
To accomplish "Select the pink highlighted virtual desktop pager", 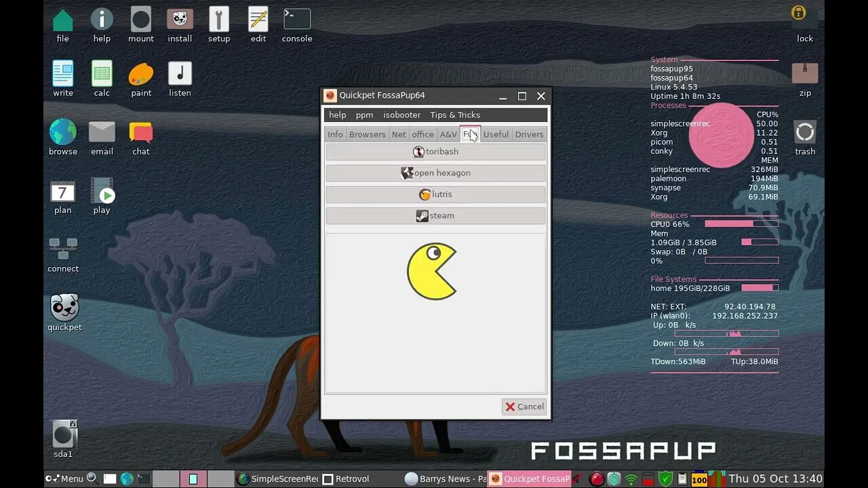I will click(x=193, y=479).
